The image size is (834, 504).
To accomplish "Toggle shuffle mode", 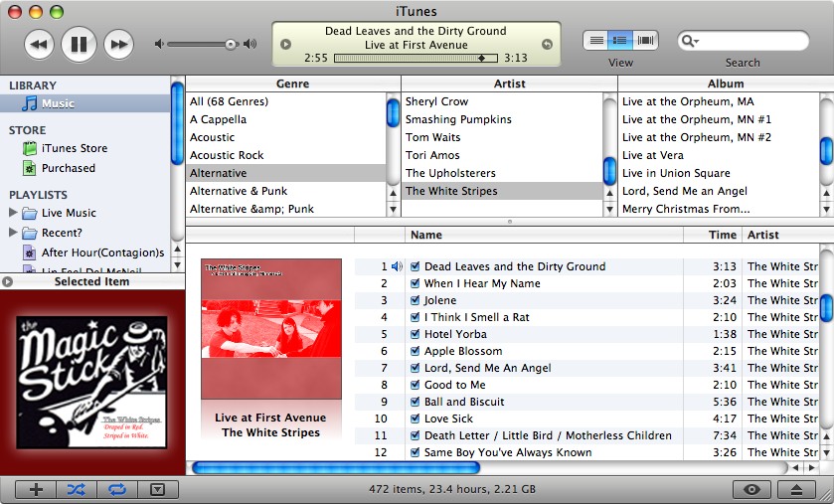I will tap(77, 489).
